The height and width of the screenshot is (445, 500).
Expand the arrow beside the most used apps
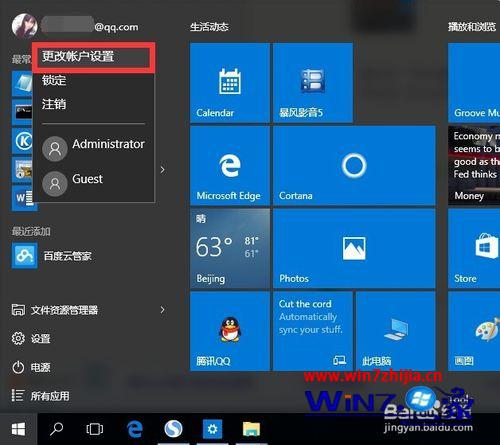coord(162,170)
